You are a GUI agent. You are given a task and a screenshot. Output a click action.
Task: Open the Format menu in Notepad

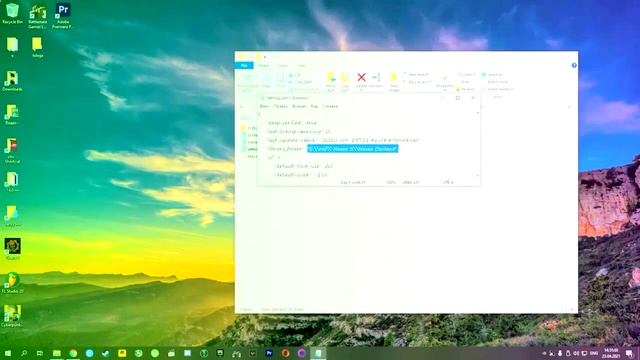(299, 106)
